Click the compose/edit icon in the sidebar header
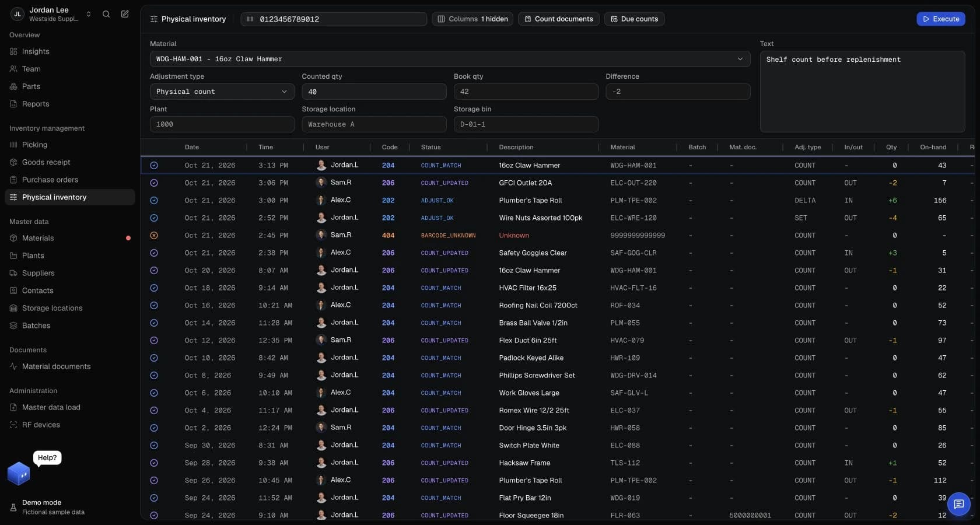This screenshot has height=525, width=980. [125, 14]
